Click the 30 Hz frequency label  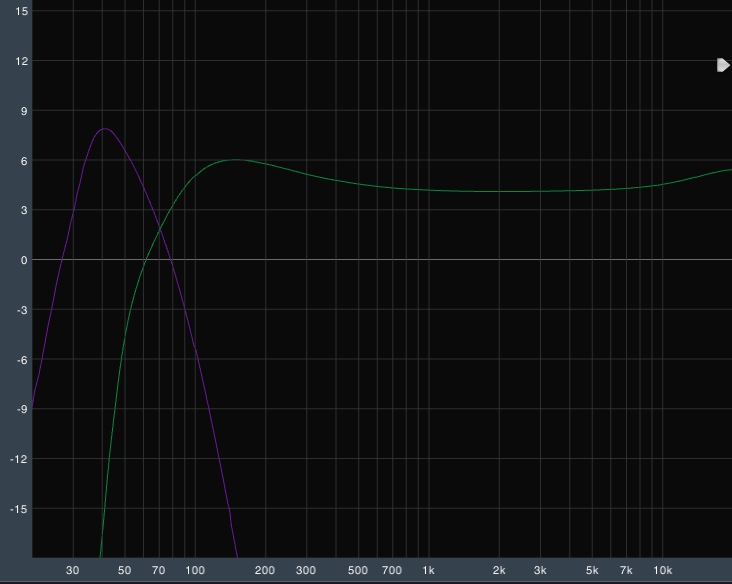(72, 570)
